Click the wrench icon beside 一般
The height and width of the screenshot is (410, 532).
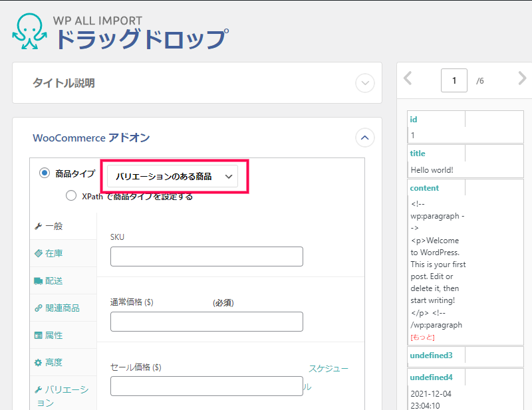(x=39, y=226)
